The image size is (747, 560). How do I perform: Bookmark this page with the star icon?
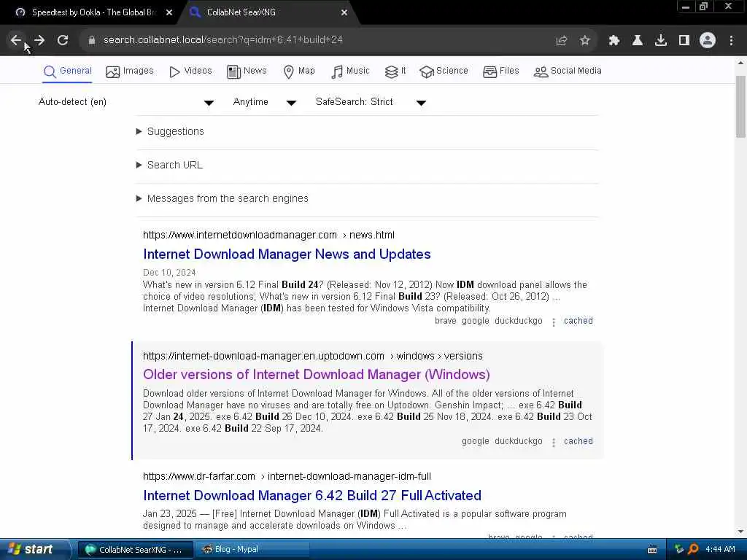(x=585, y=41)
